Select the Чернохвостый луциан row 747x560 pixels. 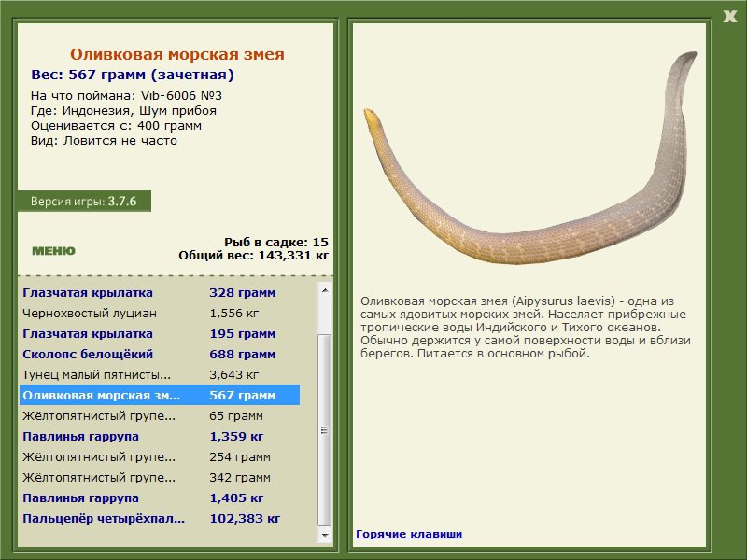(160, 314)
